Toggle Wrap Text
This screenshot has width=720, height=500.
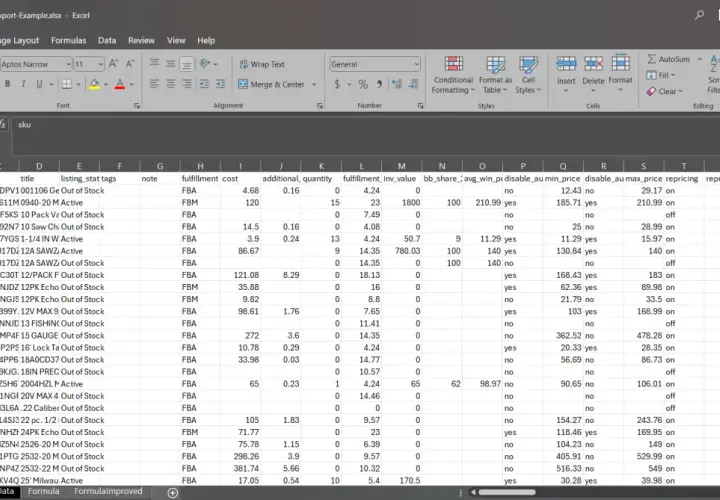262,64
